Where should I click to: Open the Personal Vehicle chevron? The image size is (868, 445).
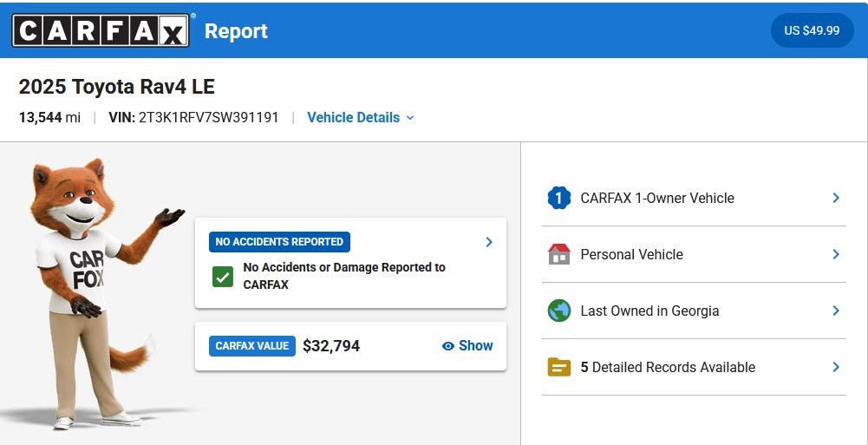click(836, 254)
